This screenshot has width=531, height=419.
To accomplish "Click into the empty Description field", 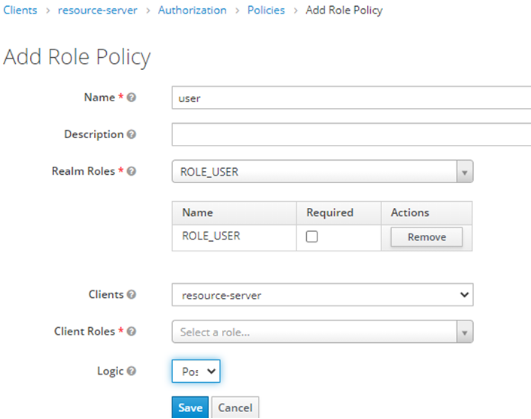I will coord(351,134).
